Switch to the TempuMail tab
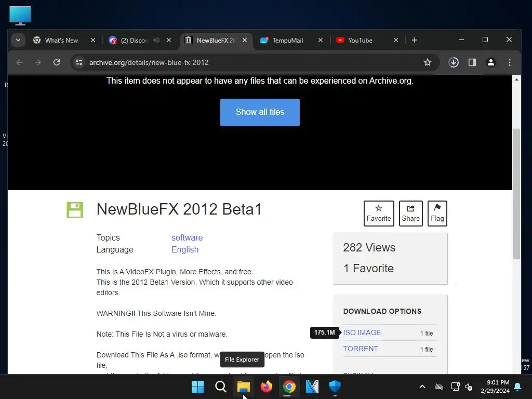This screenshot has height=399, width=532. point(288,40)
